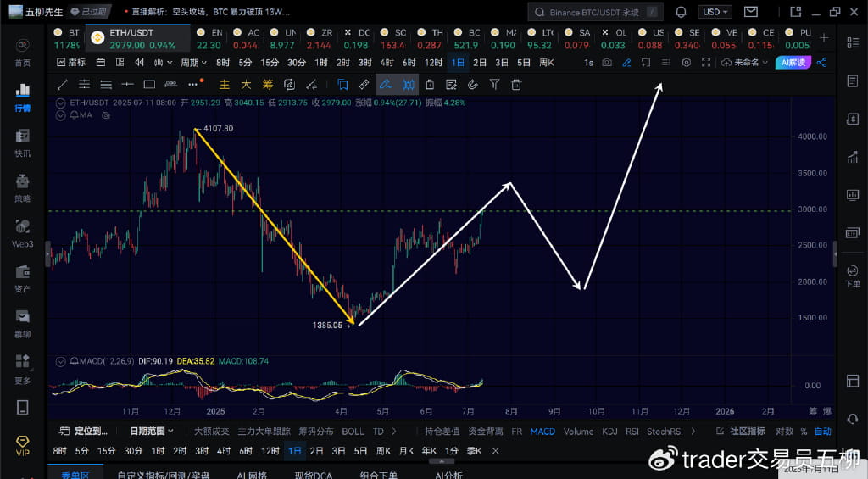Expand more drawing tools ellipsis

click(x=193, y=84)
